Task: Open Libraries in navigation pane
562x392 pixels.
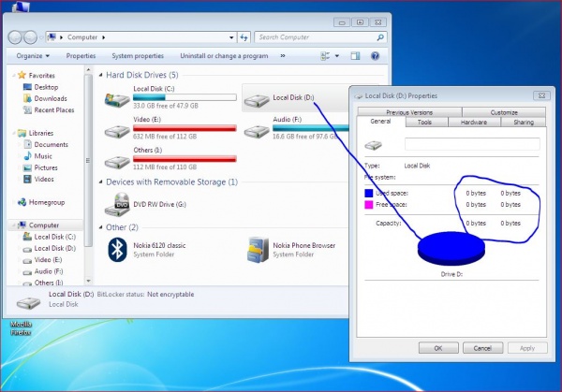Action: coord(41,133)
